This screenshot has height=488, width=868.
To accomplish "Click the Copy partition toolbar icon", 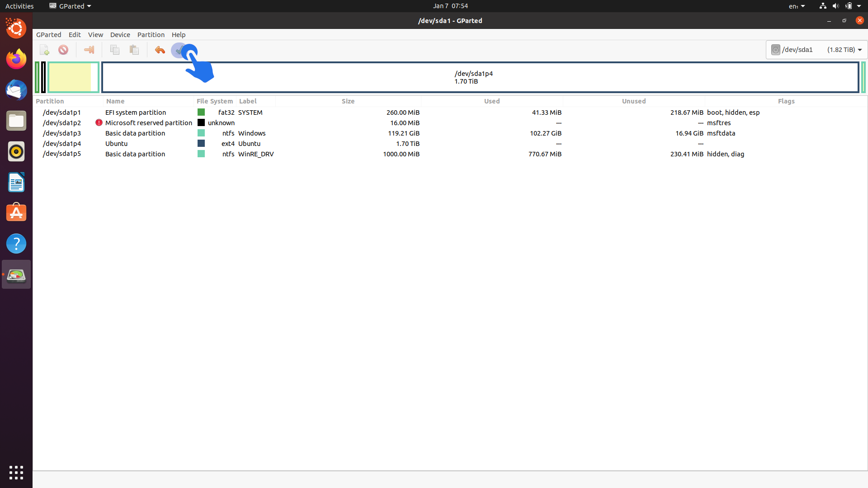I will pos(115,50).
